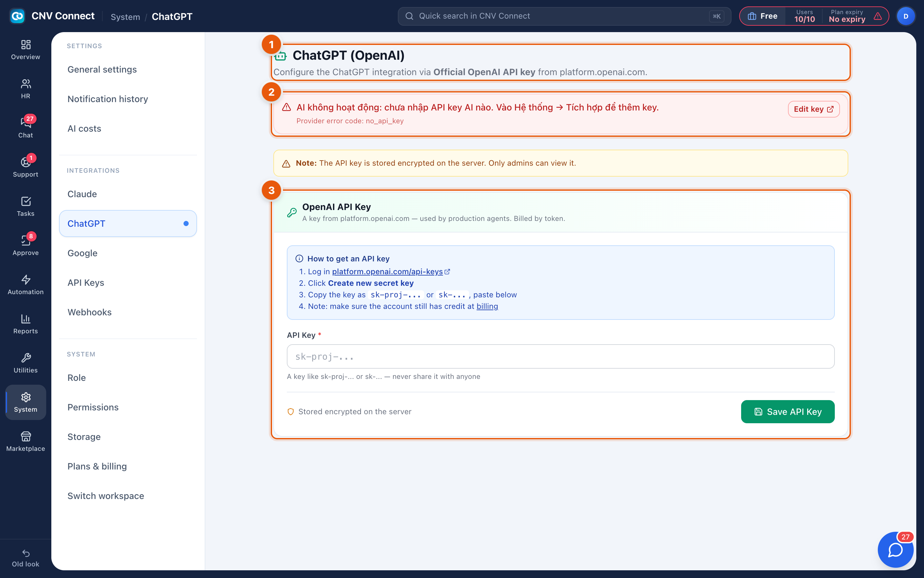
Task: Open the billing link
Action: pos(487,306)
